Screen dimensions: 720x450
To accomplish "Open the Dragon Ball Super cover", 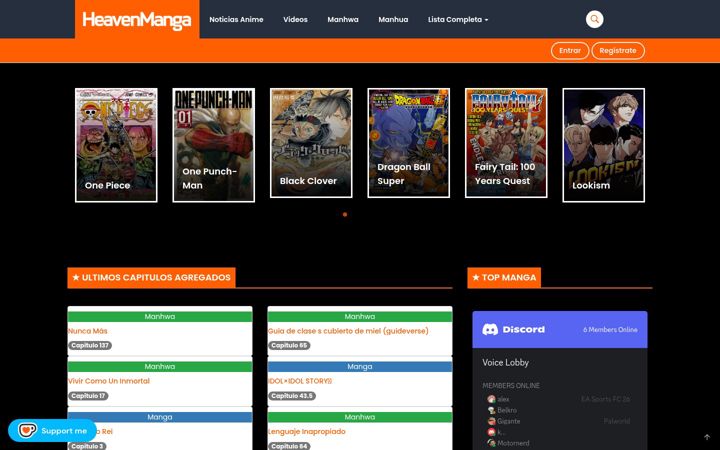I will (409, 143).
